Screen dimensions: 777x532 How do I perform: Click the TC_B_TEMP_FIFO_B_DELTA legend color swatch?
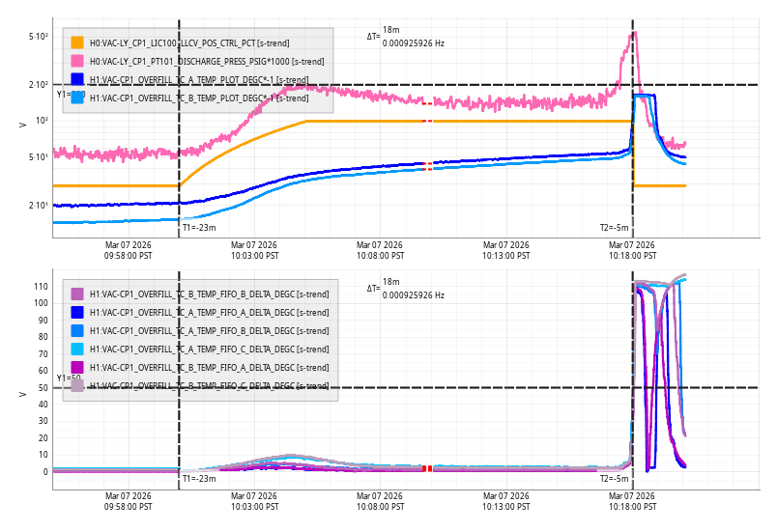[x=77, y=294]
